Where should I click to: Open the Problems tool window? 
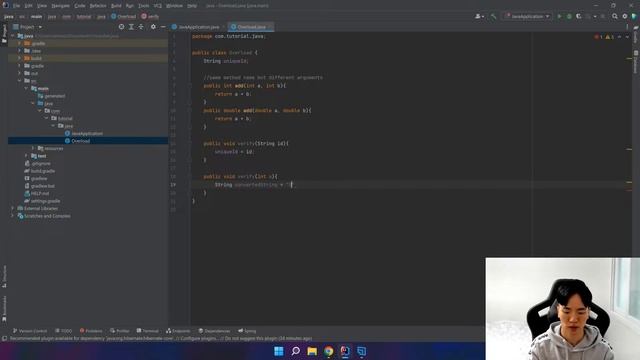click(x=91, y=331)
